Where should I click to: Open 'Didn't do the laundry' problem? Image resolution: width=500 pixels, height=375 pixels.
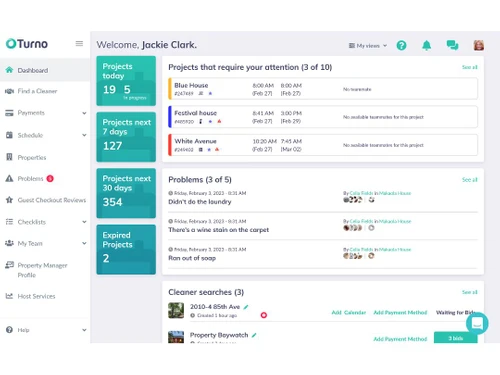tap(200, 202)
